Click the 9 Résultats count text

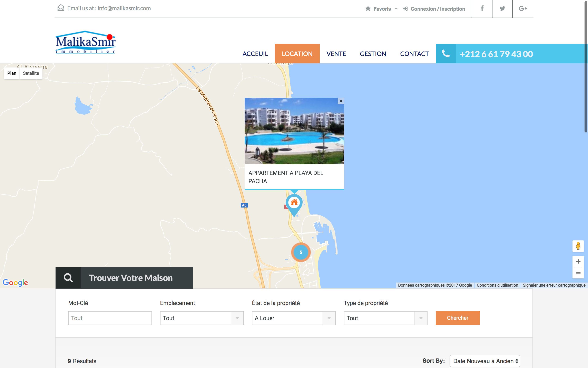click(x=82, y=361)
